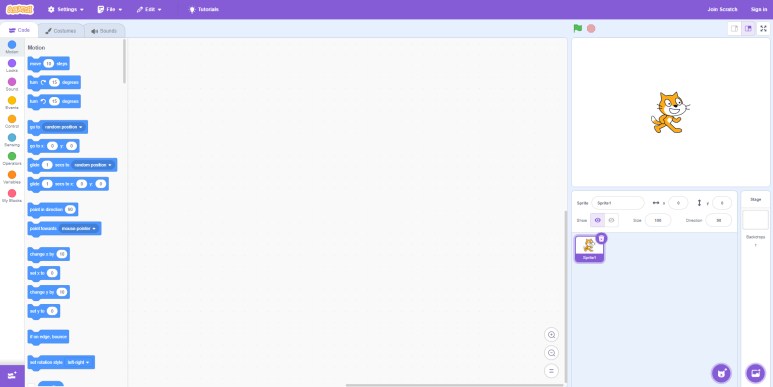
Task: Click the workspace horizontal scrollbar
Action: click(x=455, y=385)
